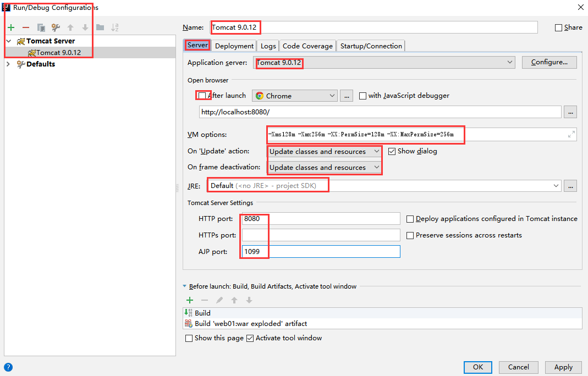
Task: Click the Chrome browser icon
Action: [x=260, y=96]
